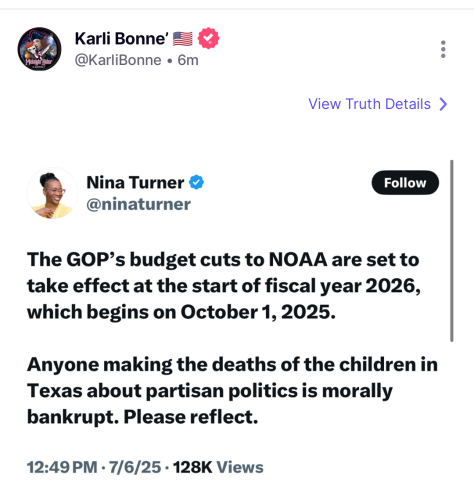Click the tweet paragraph about NOAA budget cuts
The height and width of the screenshot is (500, 474).
(223, 286)
